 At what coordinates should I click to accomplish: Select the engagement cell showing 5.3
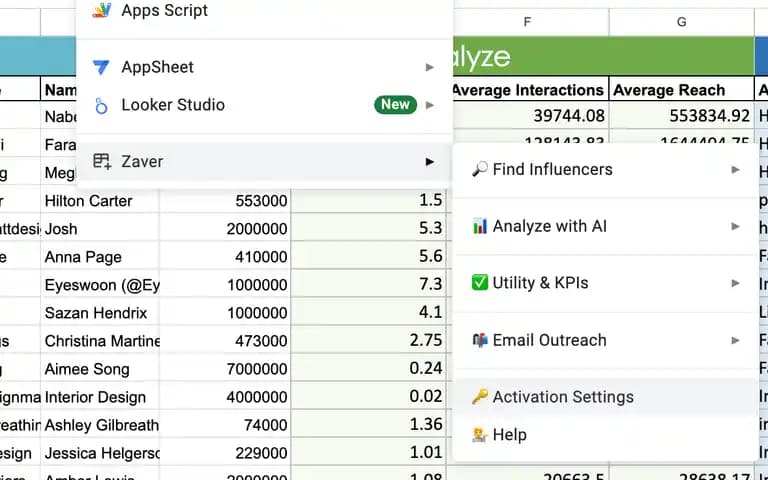tap(368, 229)
